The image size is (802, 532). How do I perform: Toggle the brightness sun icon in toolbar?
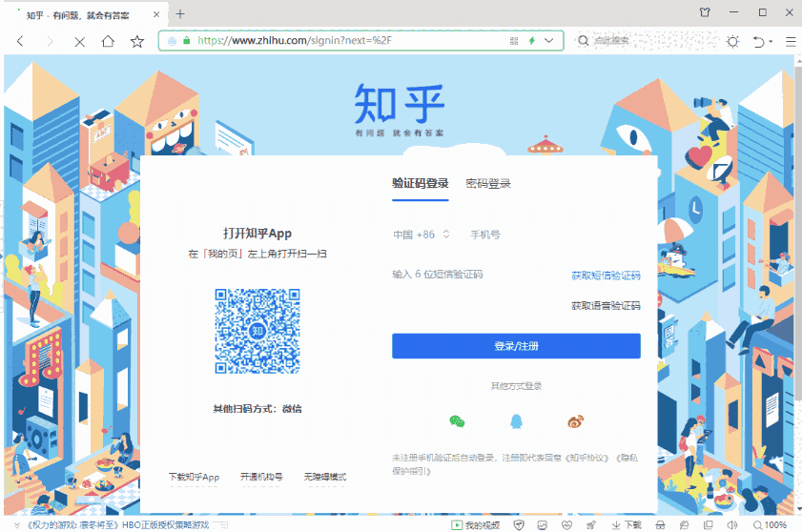tap(733, 41)
